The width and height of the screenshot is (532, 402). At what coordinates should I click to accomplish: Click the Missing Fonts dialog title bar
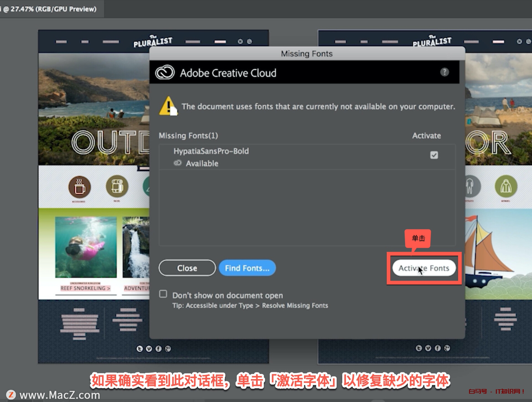point(307,53)
